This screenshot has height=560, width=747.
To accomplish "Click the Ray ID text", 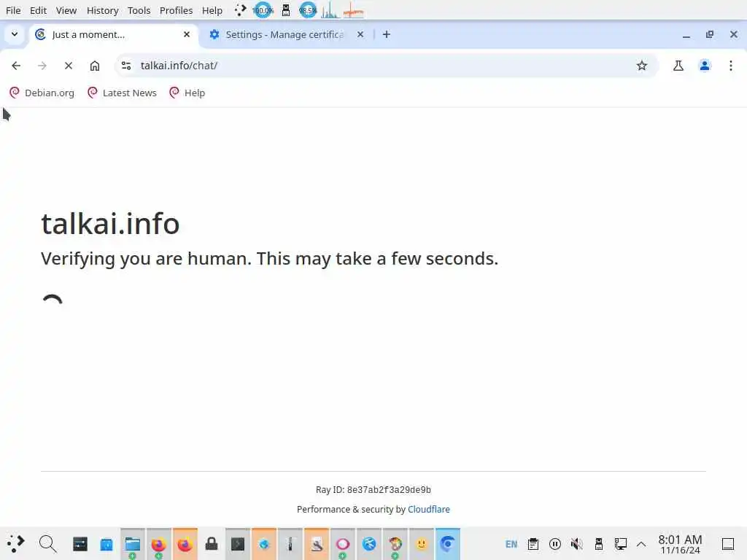I will [373, 489].
